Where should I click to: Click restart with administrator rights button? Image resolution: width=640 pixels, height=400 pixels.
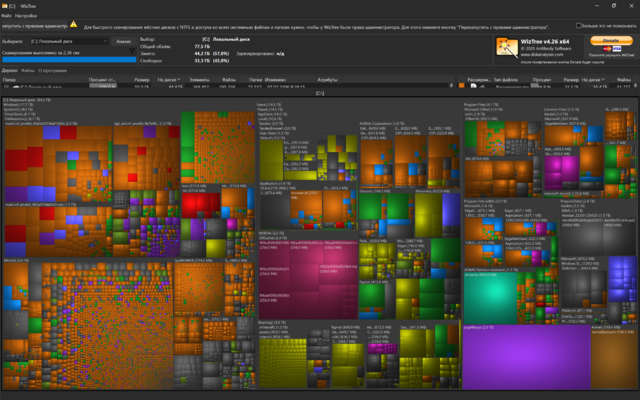coord(34,24)
